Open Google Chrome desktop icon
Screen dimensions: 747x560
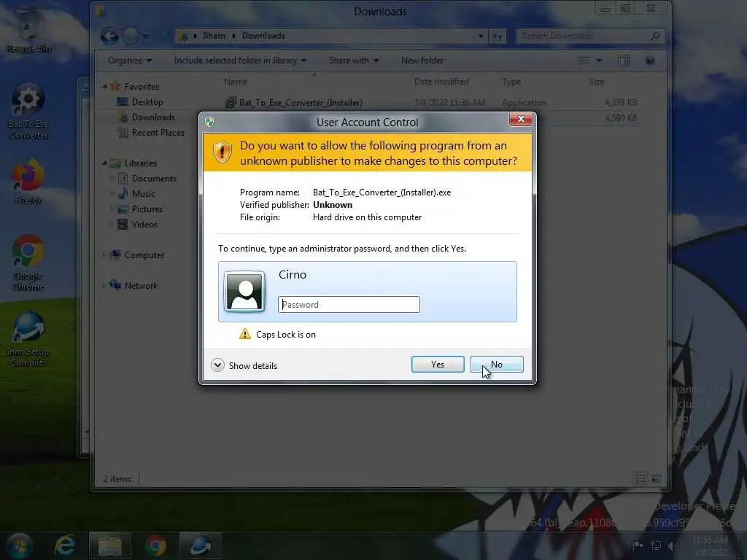tap(28, 262)
